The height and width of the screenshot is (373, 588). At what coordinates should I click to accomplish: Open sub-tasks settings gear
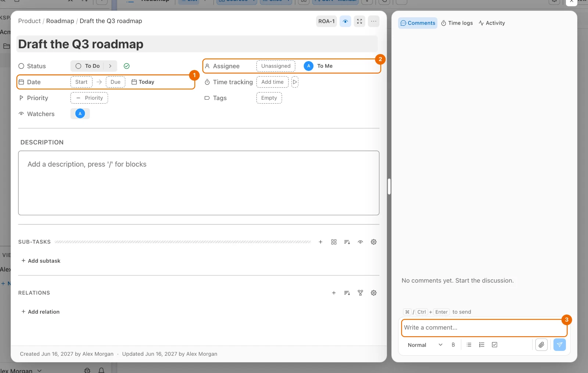pyautogui.click(x=374, y=242)
